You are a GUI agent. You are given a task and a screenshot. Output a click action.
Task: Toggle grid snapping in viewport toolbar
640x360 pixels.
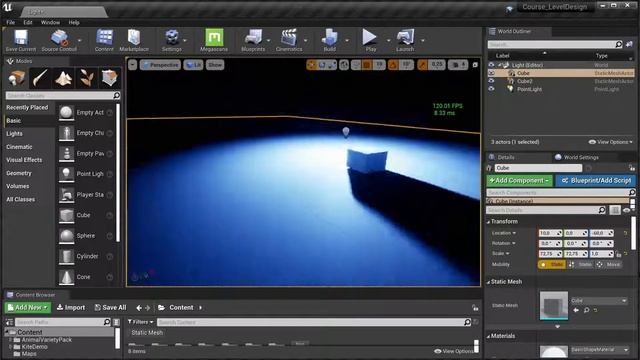pos(367,65)
